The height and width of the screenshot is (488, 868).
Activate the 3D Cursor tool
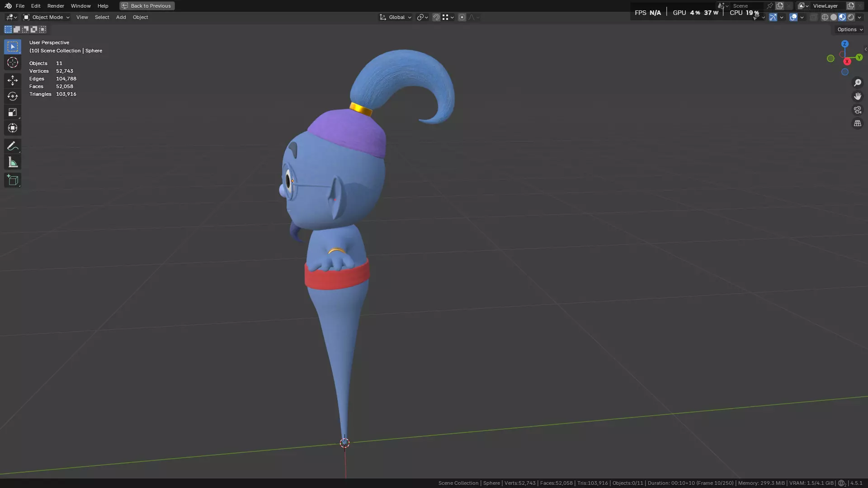[x=13, y=62]
